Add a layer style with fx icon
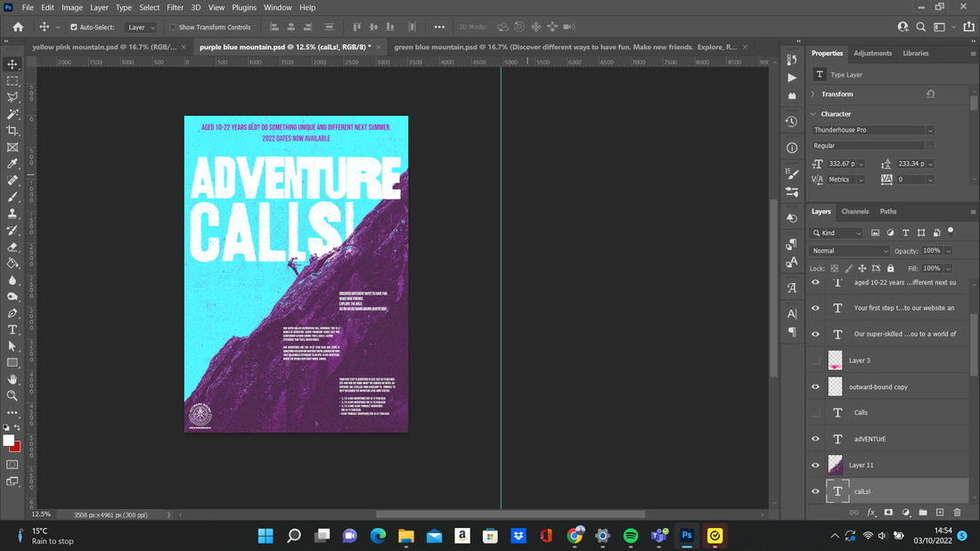This screenshot has height=551, width=980. coord(871,512)
